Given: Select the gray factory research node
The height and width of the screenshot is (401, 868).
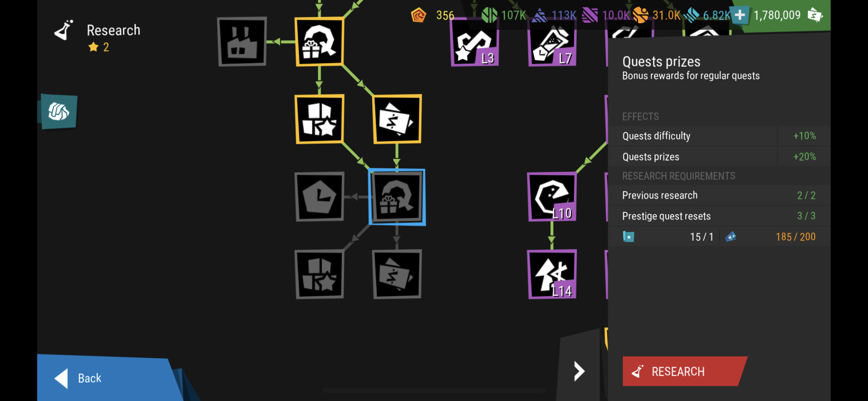Looking at the screenshot, I should [242, 41].
